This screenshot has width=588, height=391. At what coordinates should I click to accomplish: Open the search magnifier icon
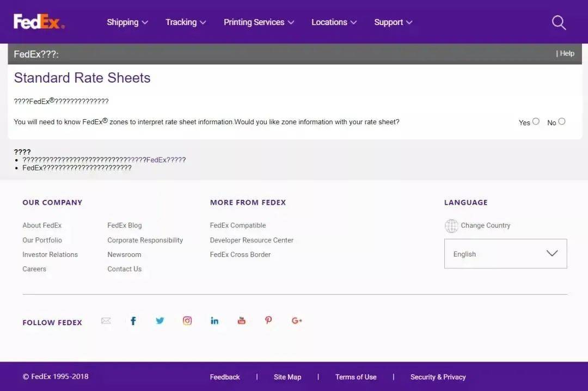pos(559,22)
